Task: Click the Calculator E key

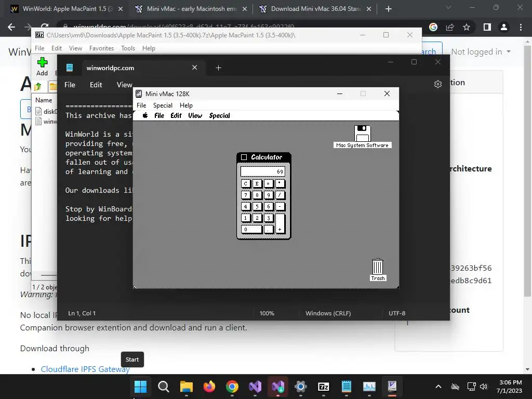Action: coord(257,183)
